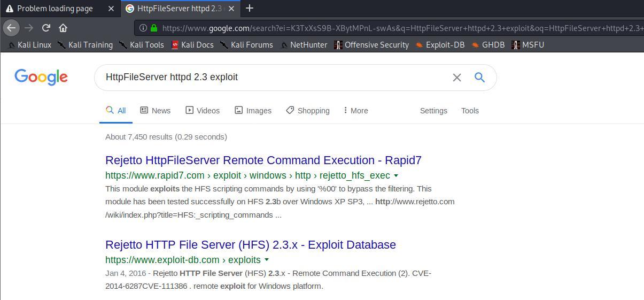Reload the current page
644x300 pixels.
(46, 28)
